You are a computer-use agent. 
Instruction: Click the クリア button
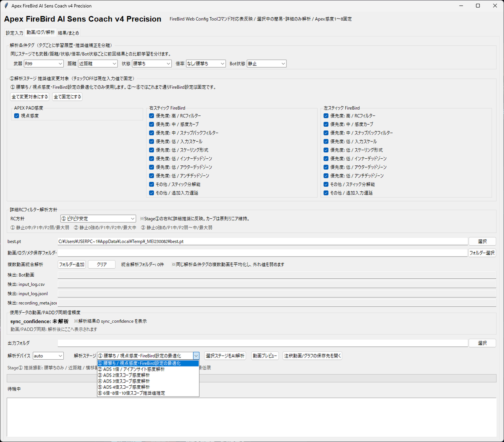coord(102,264)
